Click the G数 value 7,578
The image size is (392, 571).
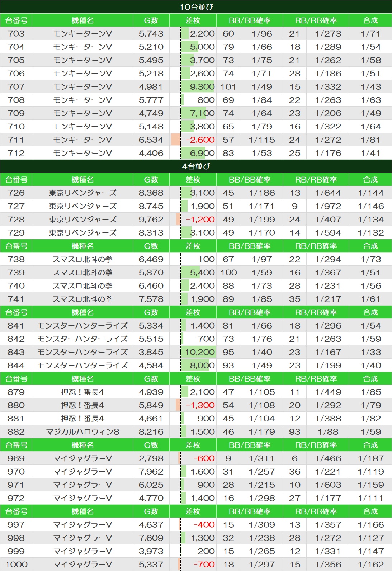(x=151, y=299)
